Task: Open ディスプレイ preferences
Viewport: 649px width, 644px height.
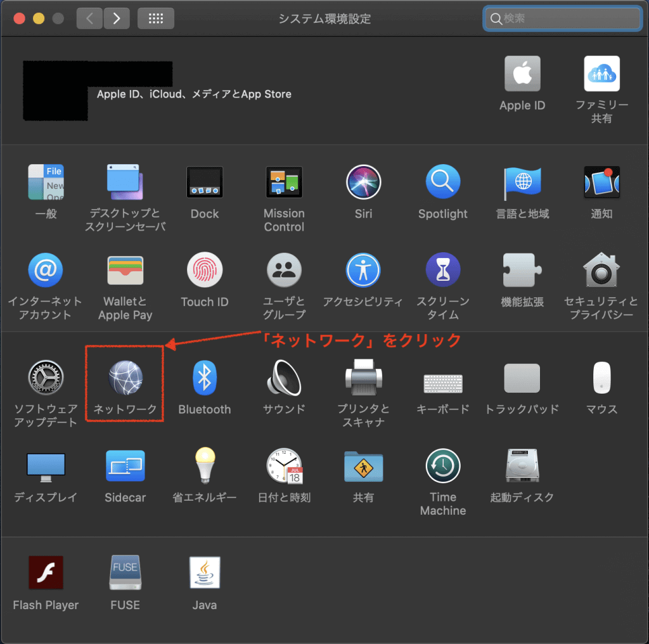Action: pyautogui.click(x=46, y=468)
